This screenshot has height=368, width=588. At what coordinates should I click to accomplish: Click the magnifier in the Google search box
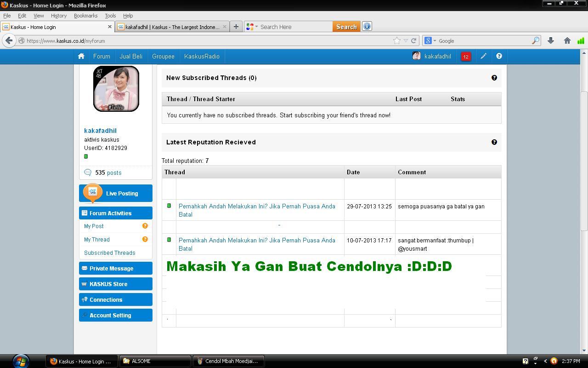point(535,40)
